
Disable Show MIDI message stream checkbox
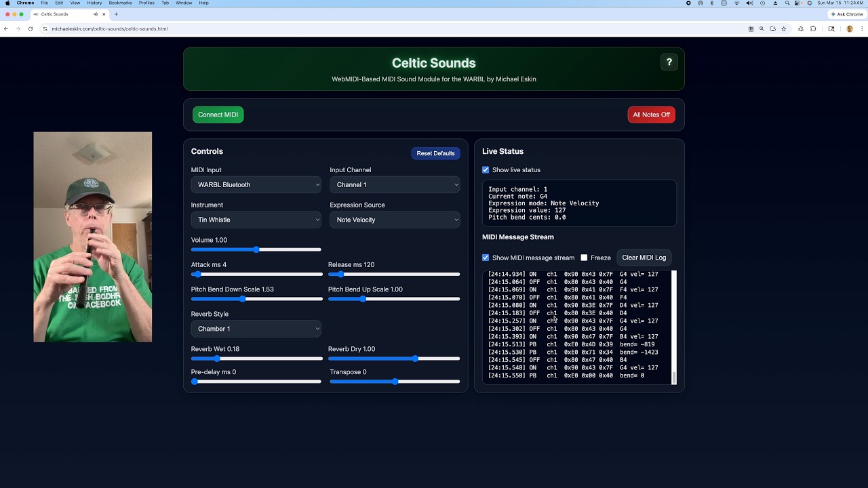coord(486,258)
